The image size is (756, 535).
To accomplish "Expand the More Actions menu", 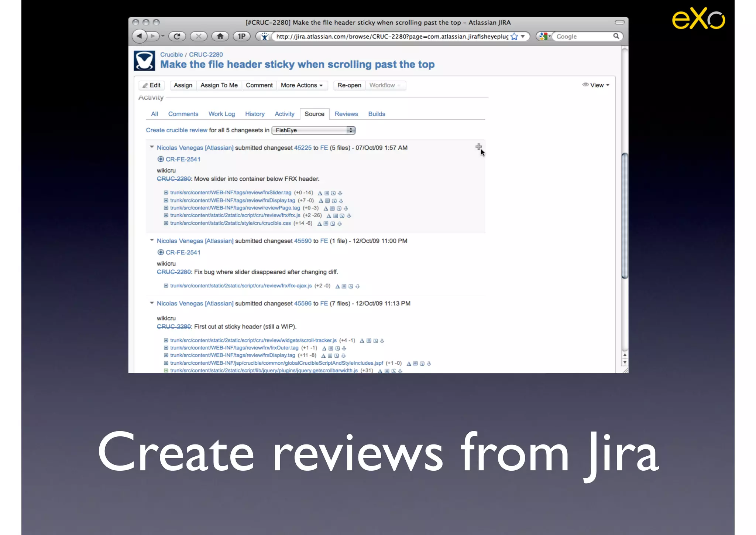I will [x=302, y=85].
